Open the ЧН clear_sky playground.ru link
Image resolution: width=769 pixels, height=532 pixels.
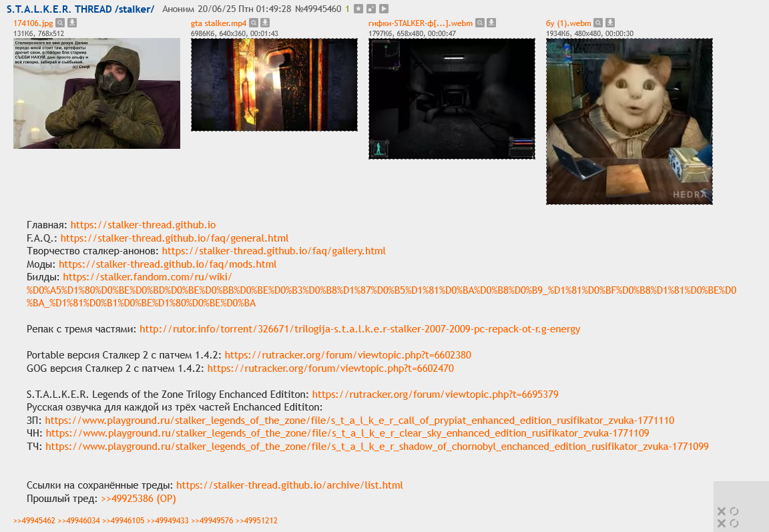[x=348, y=433]
